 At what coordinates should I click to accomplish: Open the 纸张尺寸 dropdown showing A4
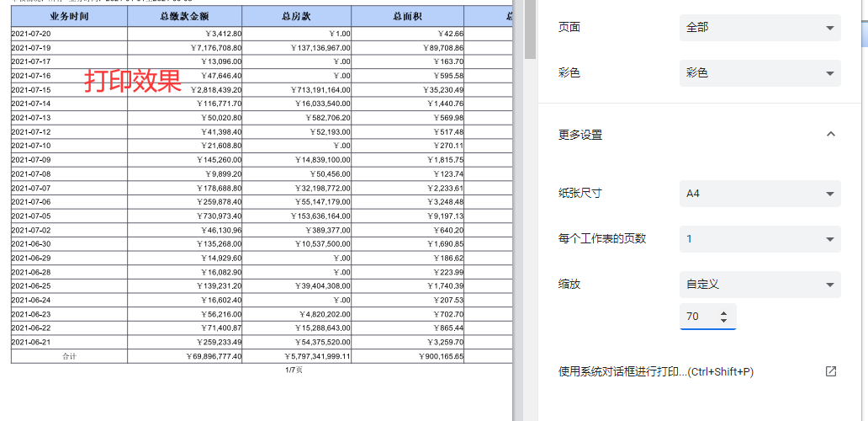(760, 194)
